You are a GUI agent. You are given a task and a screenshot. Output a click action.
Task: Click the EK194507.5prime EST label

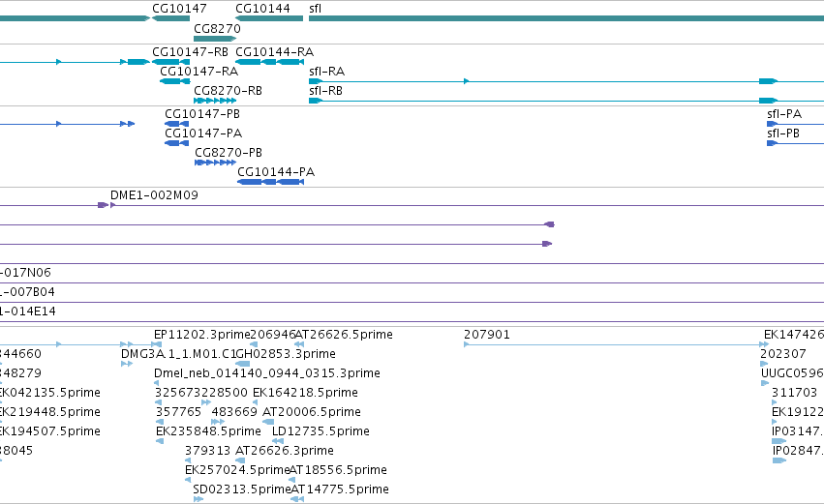coord(50,431)
